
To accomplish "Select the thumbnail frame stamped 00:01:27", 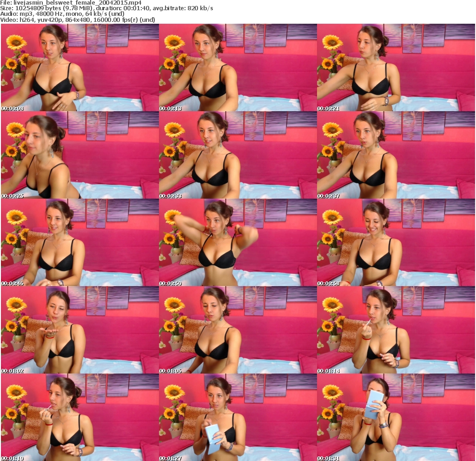I will 238,418.
